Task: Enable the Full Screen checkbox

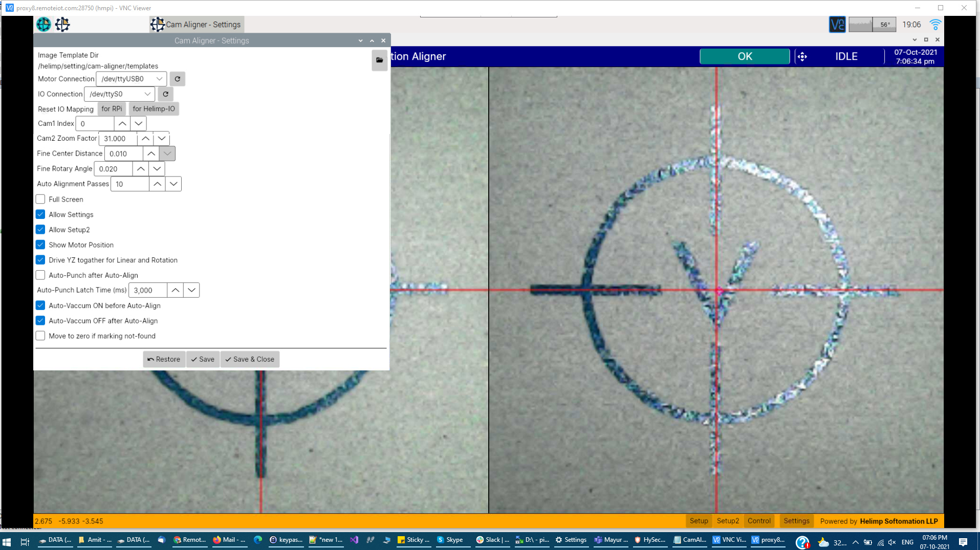Action: pos(40,200)
